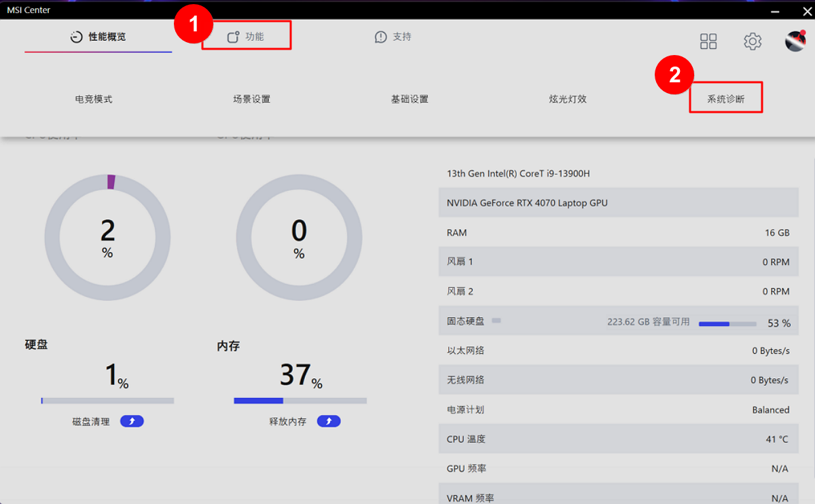Click the 内存 usage progress bar
The image size is (815, 504).
[x=300, y=401]
